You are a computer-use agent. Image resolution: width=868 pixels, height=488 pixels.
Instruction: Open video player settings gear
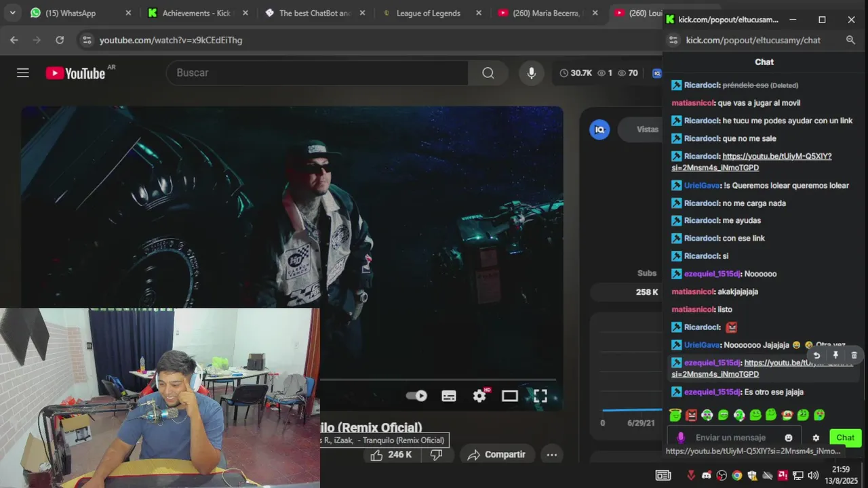(480, 396)
